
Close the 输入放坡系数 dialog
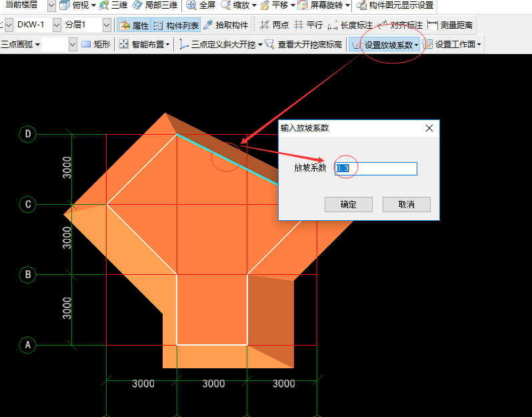[429, 128]
